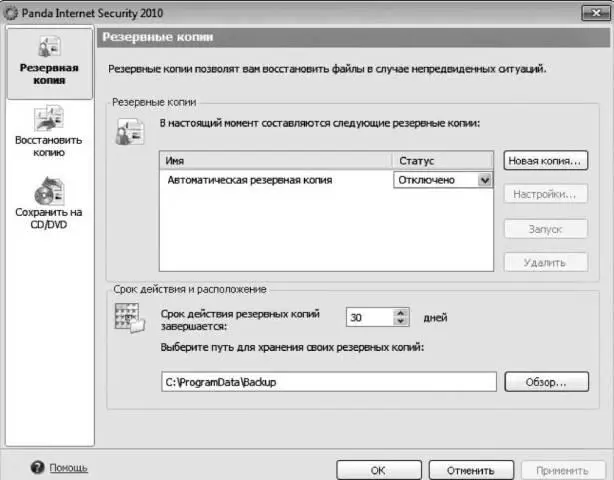
Task: Click the Запуск button
Action: 545,229
